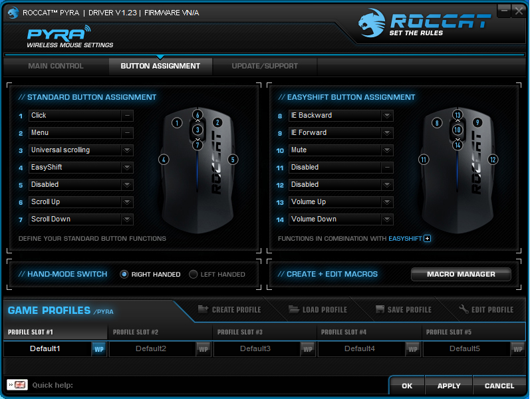Open button 8 IE Backward dropdown
The width and height of the screenshot is (532, 399).
[387, 115]
